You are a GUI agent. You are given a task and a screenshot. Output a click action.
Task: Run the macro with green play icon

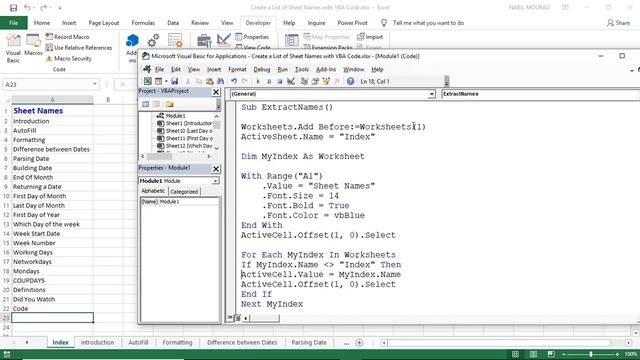(x=258, y=81)
